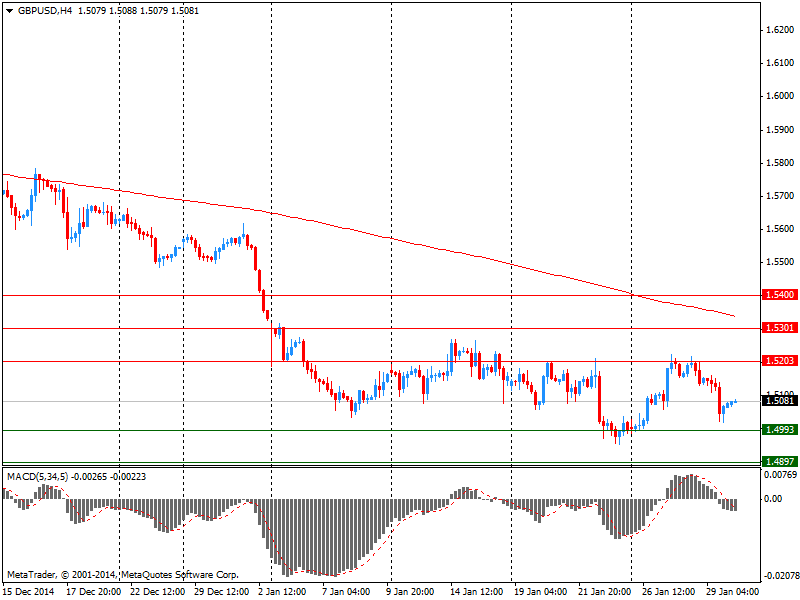Select the 7 Jan 04:00 time axis label
The height and width of the screenshot is (600, 800).
pos(346,592)
